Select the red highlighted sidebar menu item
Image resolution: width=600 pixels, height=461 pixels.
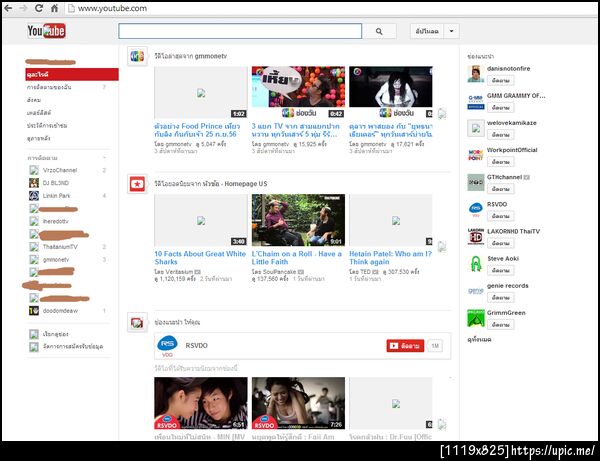pyautogui.click(x=72, y=75)
